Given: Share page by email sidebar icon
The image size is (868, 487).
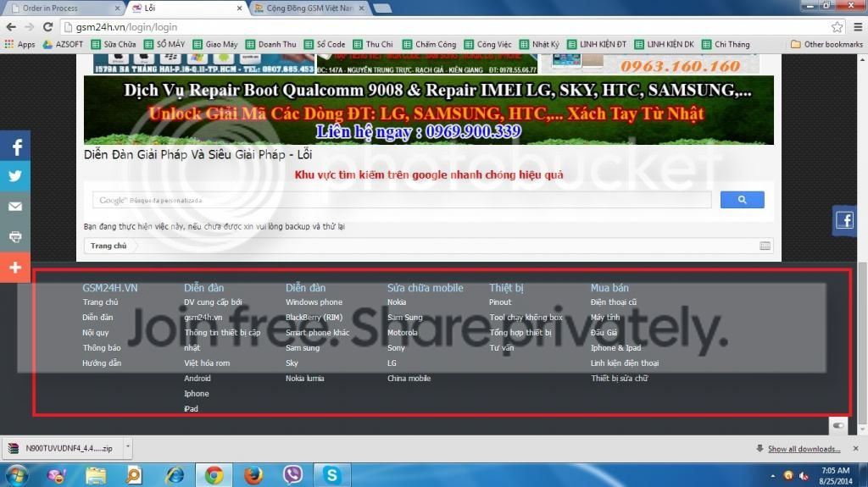Looking at the screenshot, I should pos(15,207).
